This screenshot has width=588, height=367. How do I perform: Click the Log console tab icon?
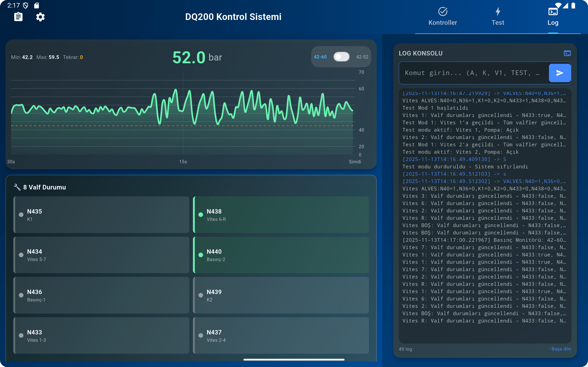point(553,11)
